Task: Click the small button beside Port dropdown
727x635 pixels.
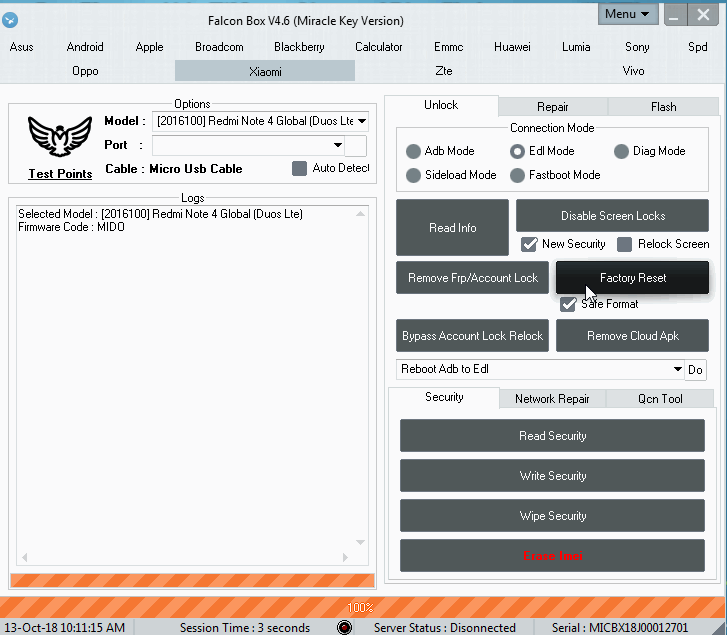Action: point(356,146)
